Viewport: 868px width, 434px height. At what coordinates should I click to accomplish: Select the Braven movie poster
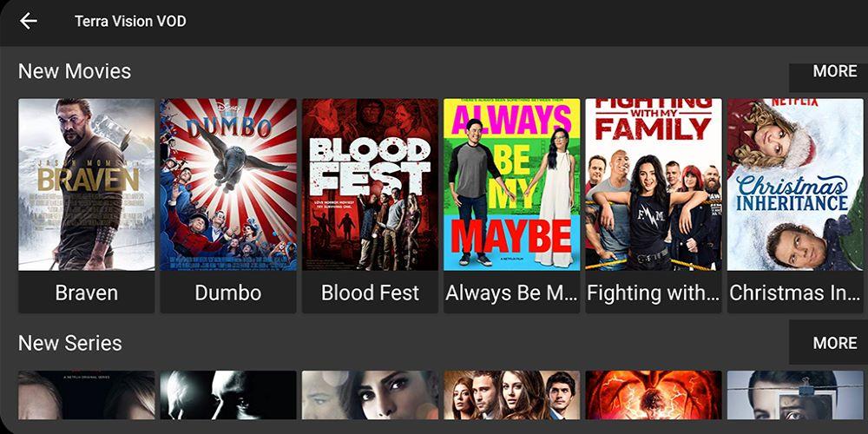coord(86,184)
